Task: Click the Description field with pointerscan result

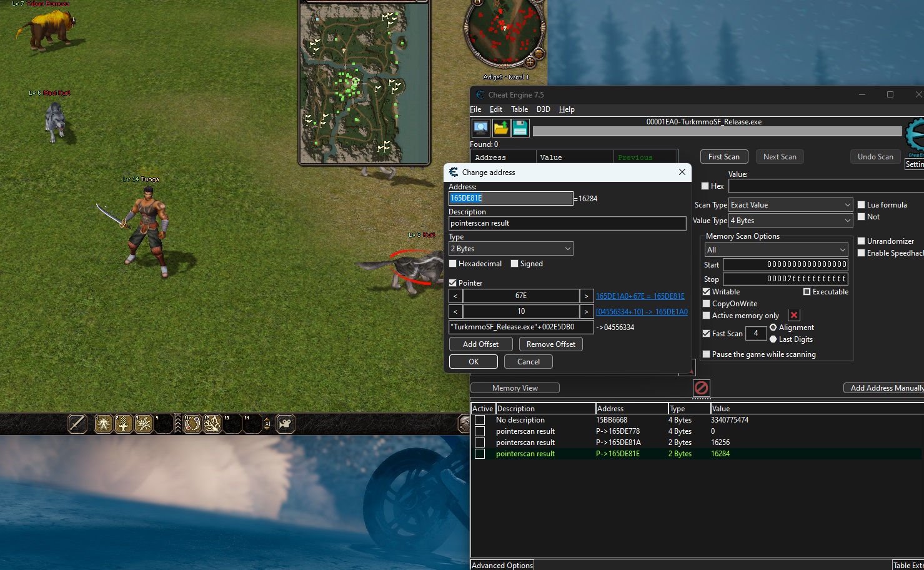Action: [567, 223]
